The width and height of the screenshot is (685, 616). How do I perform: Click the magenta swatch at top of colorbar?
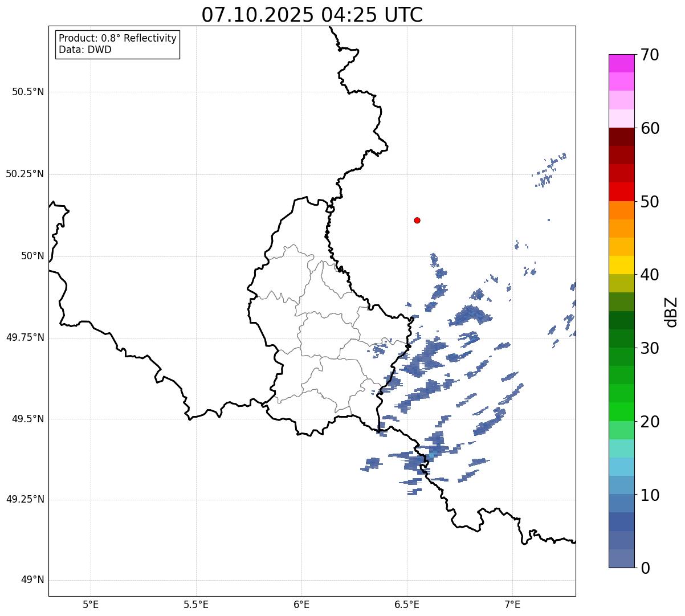pyautogui.click(x=621, y=63)
